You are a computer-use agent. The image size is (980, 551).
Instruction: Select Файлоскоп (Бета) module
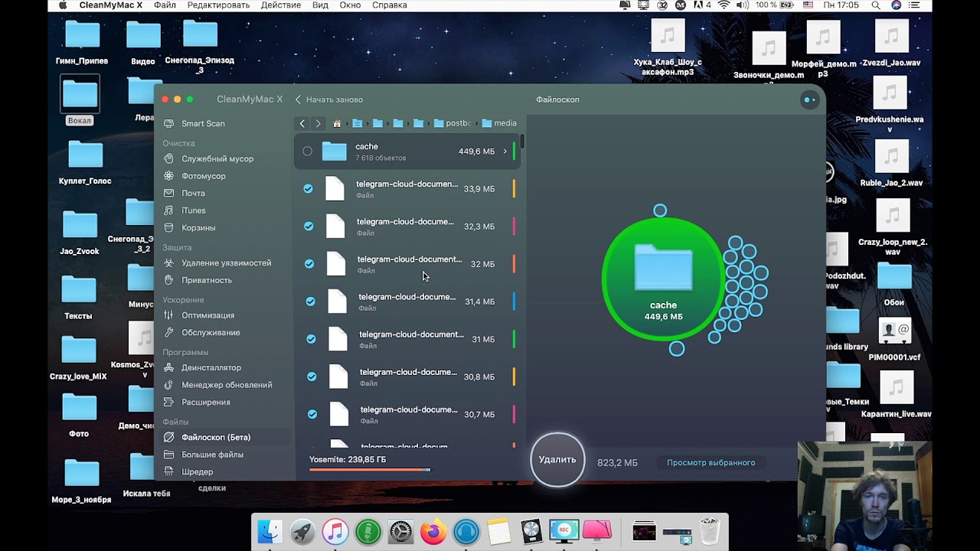pyautogui.click(x=216, y=437)
